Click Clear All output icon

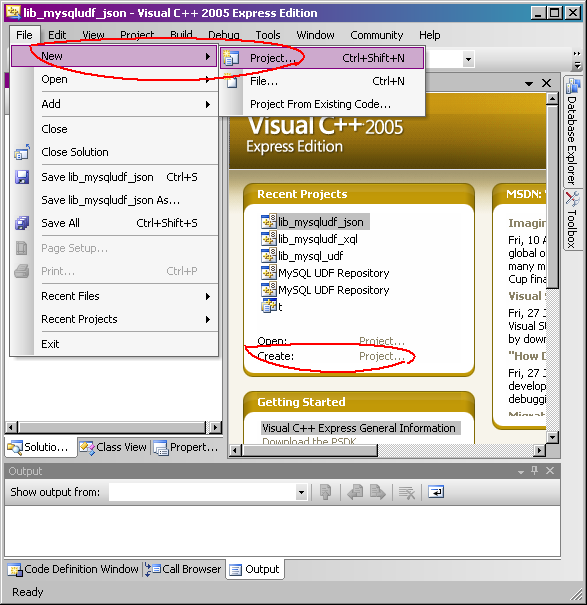pos(407,492)
